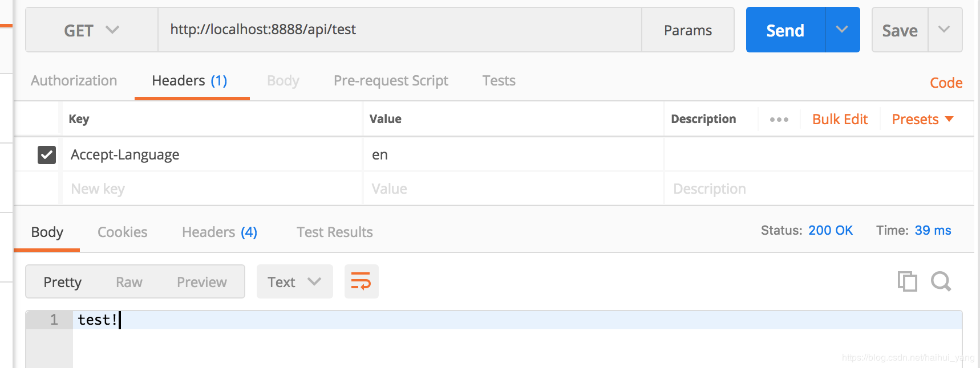Viewport: 980px width, 368px height.
Task: Change the Text format dropdown
Action: click(x=294, y=282)
